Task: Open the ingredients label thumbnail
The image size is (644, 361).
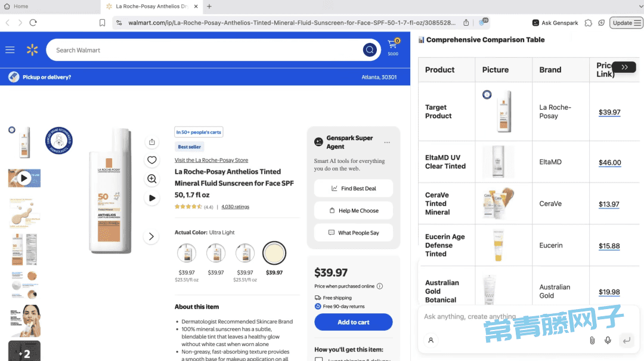Action: pos(24,249)
